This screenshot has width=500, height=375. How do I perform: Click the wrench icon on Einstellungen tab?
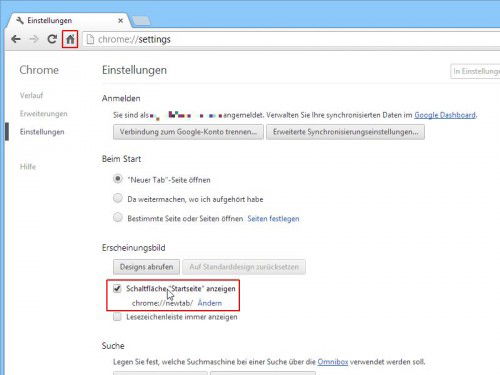(x=20, y=21)
